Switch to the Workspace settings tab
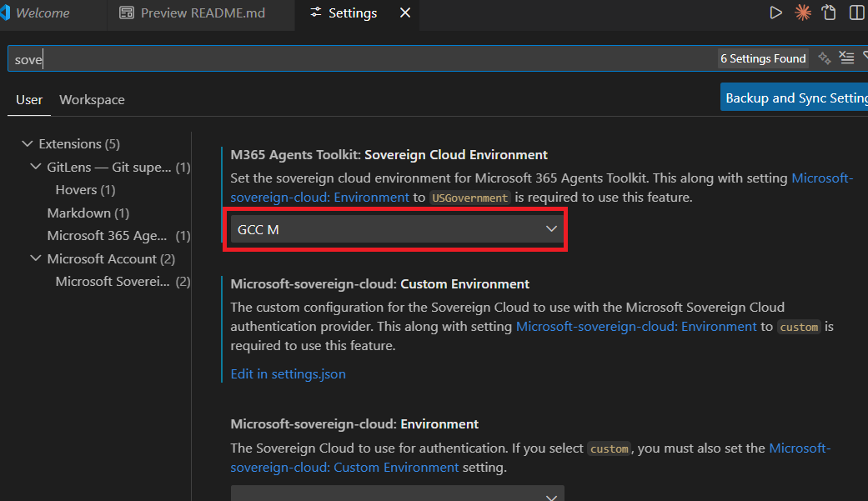This screenshot has width=868, height=501. point(92,99)
